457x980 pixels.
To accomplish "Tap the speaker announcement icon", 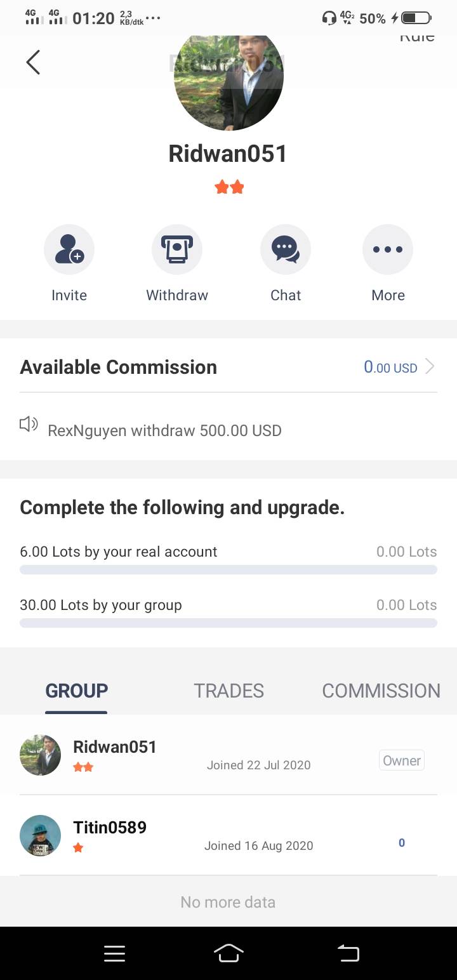I will coord(29,424).
